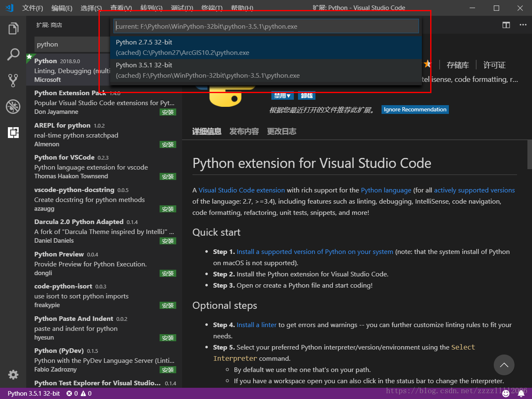
Task: Open actively supported versions link
Action: pos(474,190)
